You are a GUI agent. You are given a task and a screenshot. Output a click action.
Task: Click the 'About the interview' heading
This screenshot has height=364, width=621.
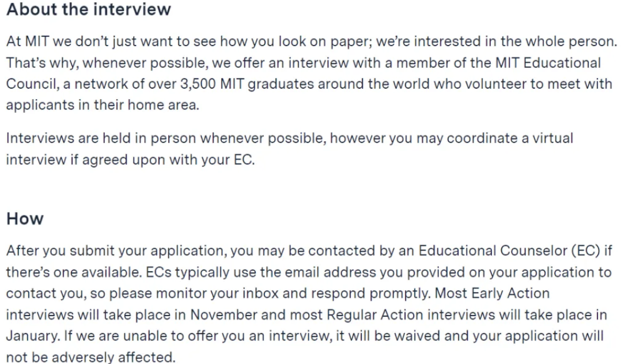point(88,9)
